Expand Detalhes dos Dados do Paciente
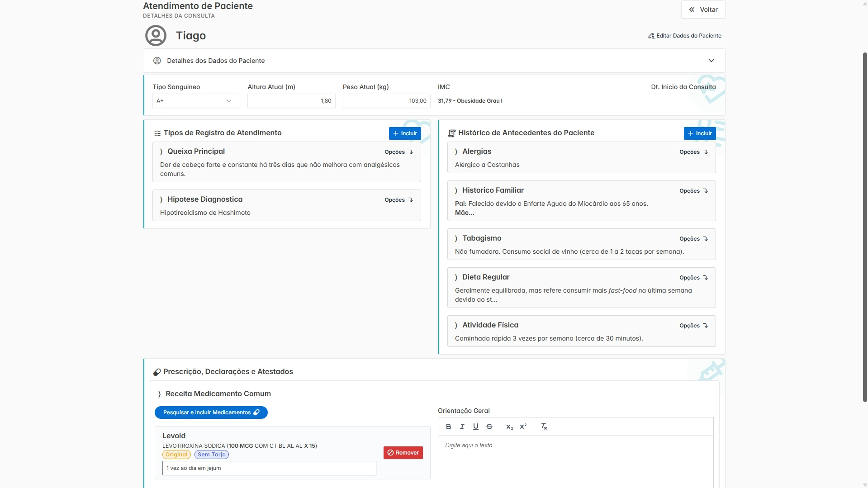 711,61
